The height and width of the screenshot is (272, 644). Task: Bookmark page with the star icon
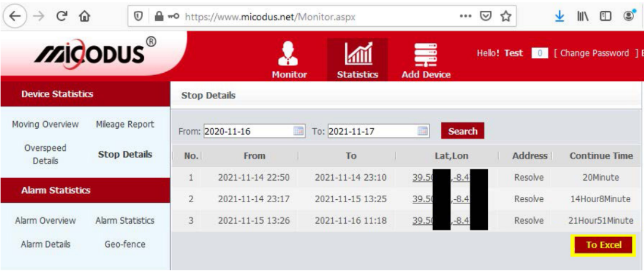[506, 16]
